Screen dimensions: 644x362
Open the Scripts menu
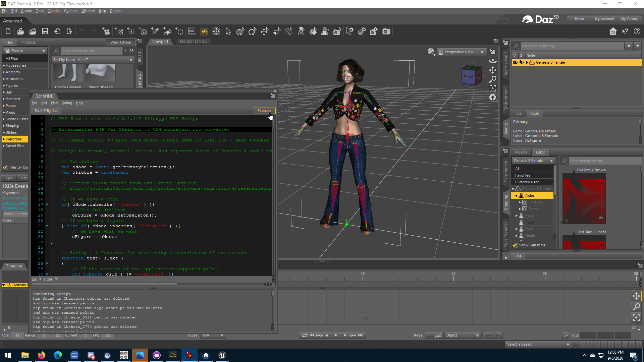coord(116,11)
